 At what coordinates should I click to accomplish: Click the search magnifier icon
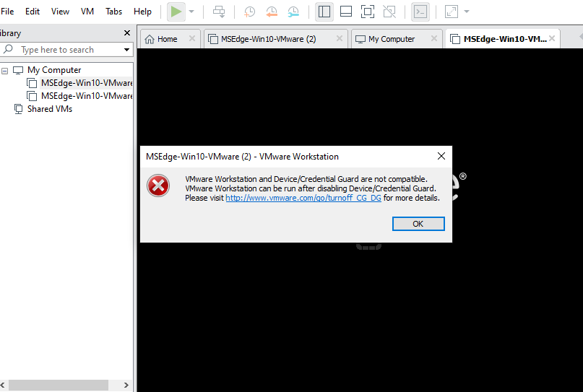point(8,49)
